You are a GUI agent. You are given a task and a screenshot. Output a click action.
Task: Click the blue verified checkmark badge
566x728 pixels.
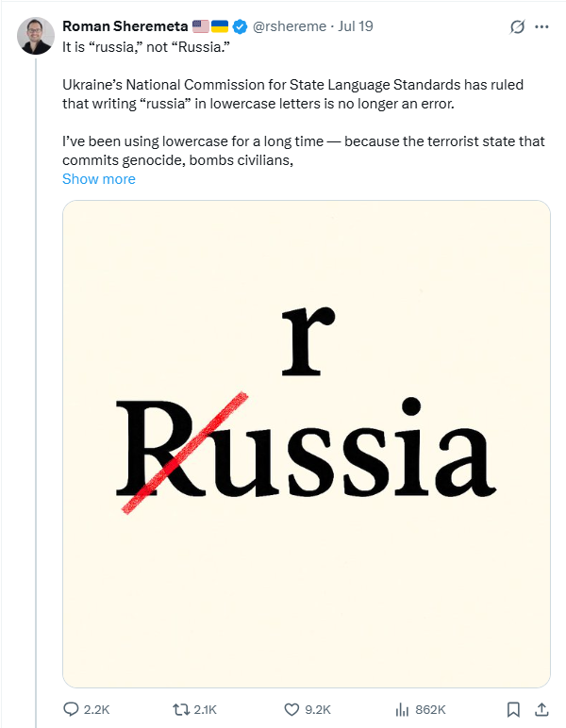coord(240,27)
